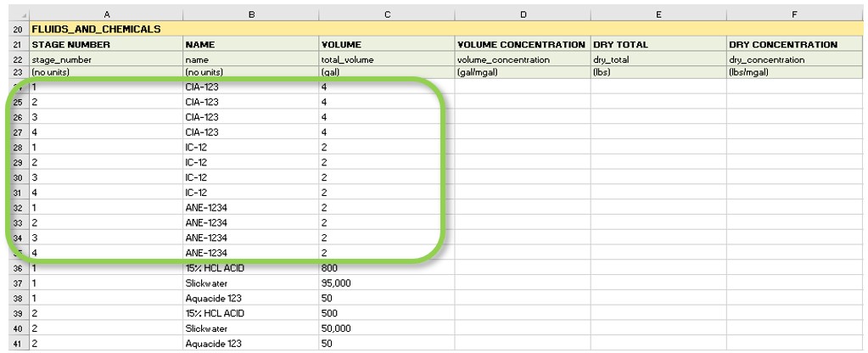Select column A header
868x353 pixels.
pyautogui.click(x=107, y=14)
